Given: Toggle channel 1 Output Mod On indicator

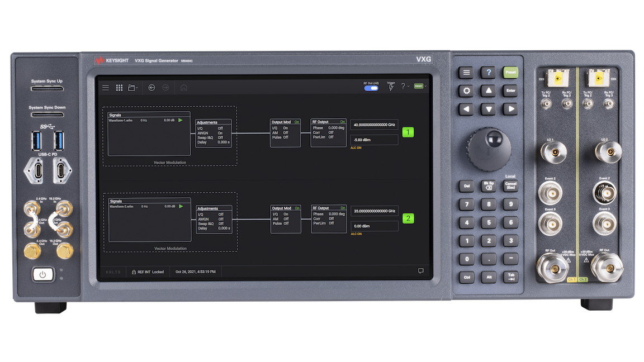Looking at the screenshot, I should point(296,122).
